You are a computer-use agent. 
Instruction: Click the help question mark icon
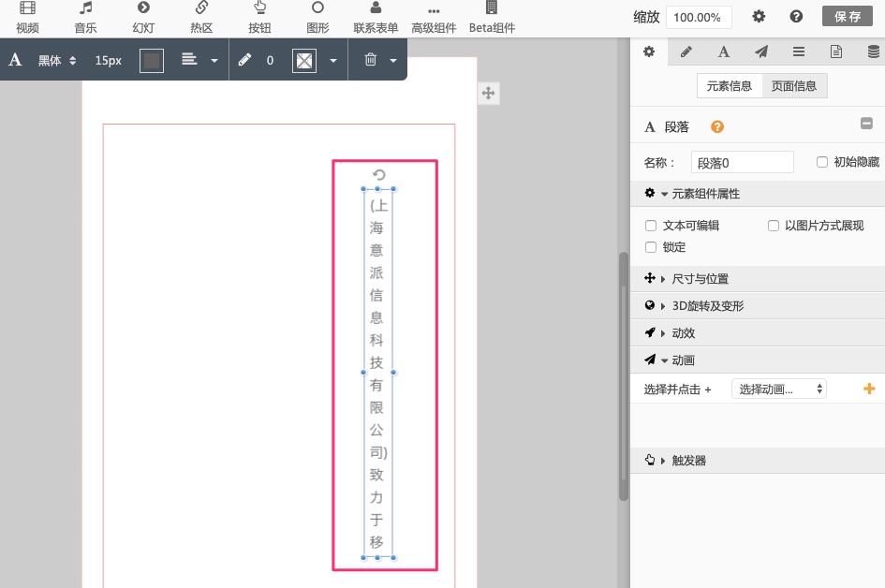(x=796, y=16)
